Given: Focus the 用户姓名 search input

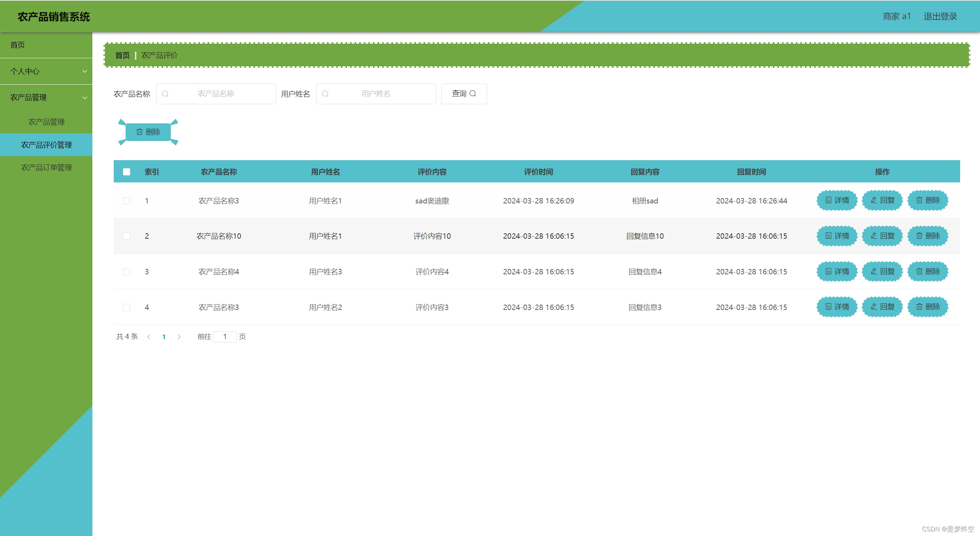Looking at the screenshot, I should pyautogui.click(x=376, y=94).
